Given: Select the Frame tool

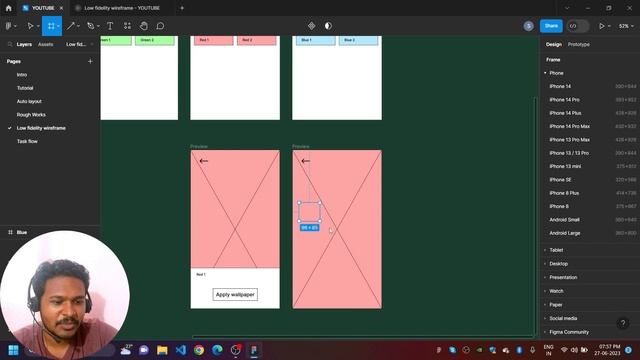Looking at the screenshot, I should tap(51, 26).
